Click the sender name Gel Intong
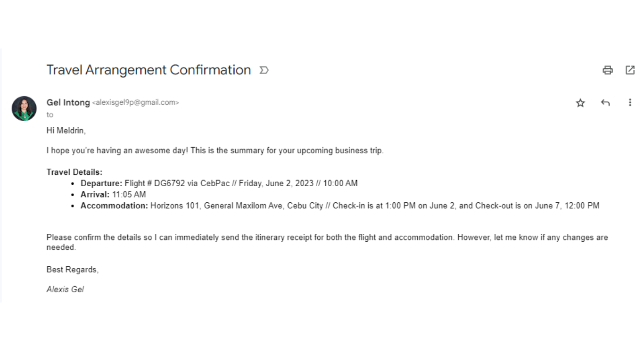The image size is (644, 362). (x=68, y=102)
